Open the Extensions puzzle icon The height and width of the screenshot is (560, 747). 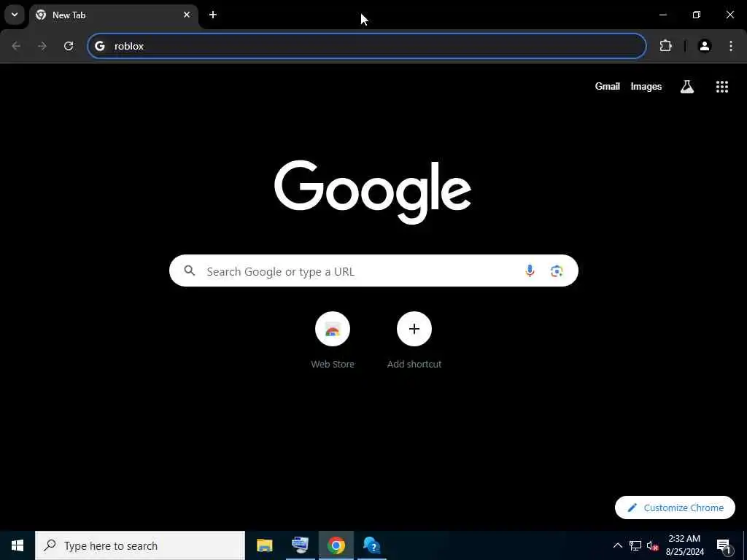[x=665, y=46]
